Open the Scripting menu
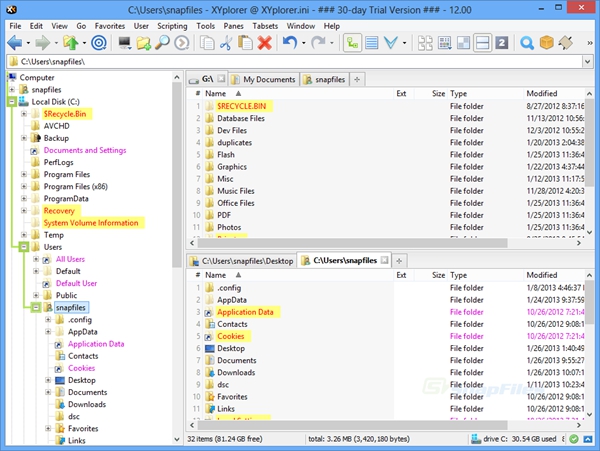The width and height of the screenshot is (600, 451). pos(172,26)
